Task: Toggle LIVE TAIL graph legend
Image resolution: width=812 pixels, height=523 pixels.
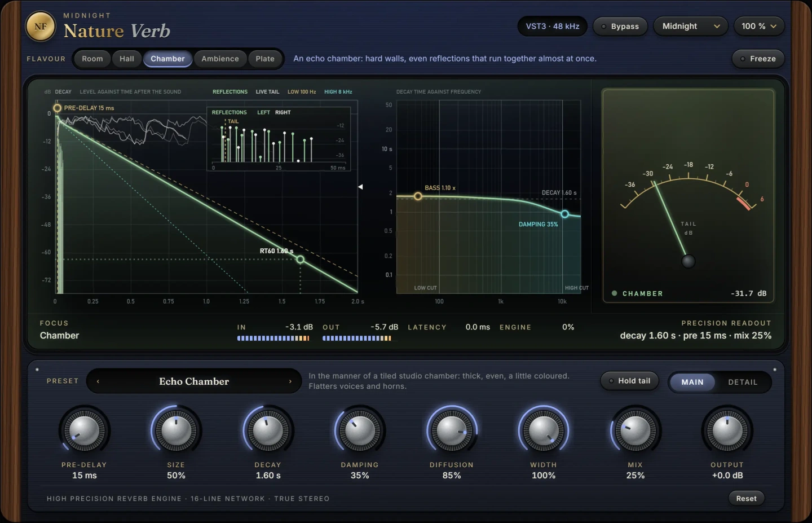Action: pyautogui.click(x=267, y=91)
